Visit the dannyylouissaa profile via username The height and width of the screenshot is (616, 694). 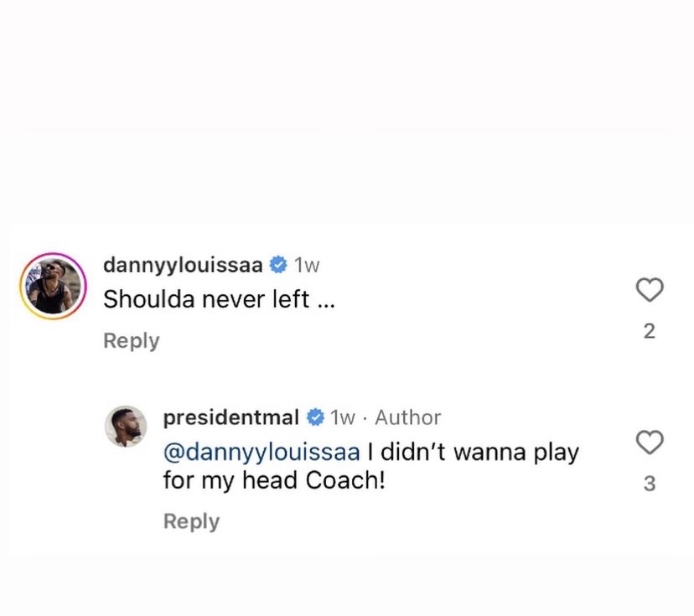coord(183,266)
